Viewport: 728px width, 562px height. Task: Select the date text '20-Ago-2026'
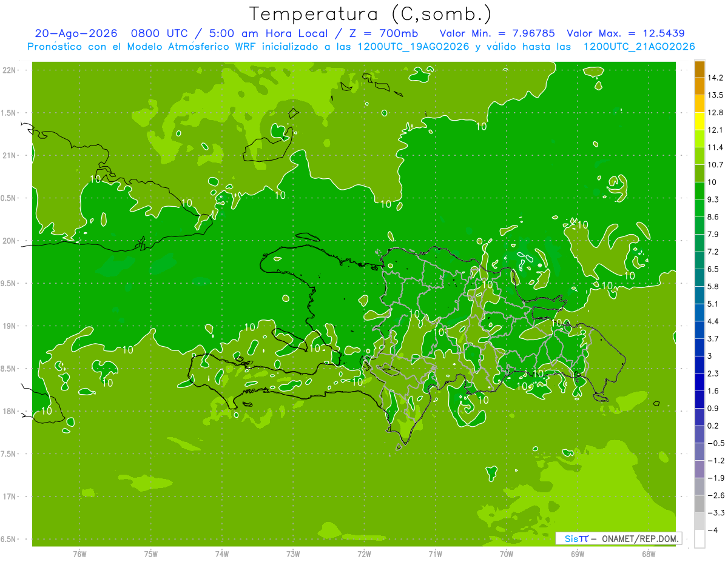[76, 33]
